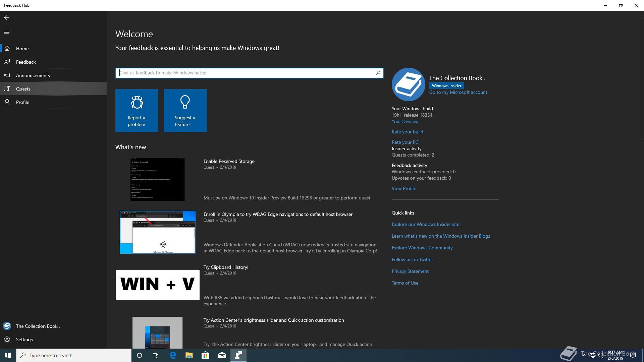The image size is (644, 362).
Task: Open the Feedback navigation item
Action: point(54,62)
